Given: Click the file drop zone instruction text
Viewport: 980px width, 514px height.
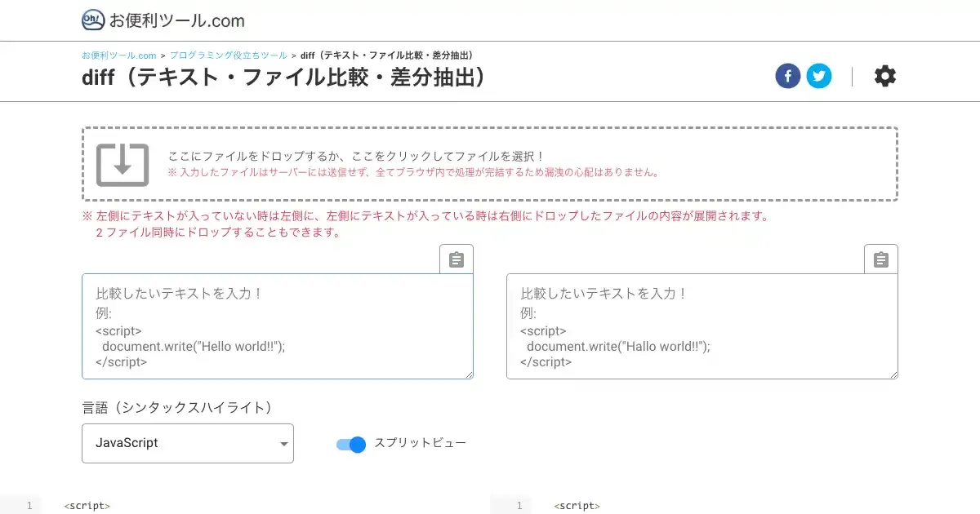Looking at the screenshot, I should 356,156.
